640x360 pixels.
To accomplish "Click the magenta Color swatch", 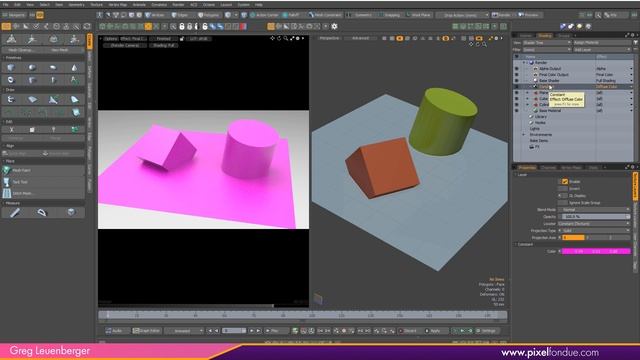I will pos(596,251).
